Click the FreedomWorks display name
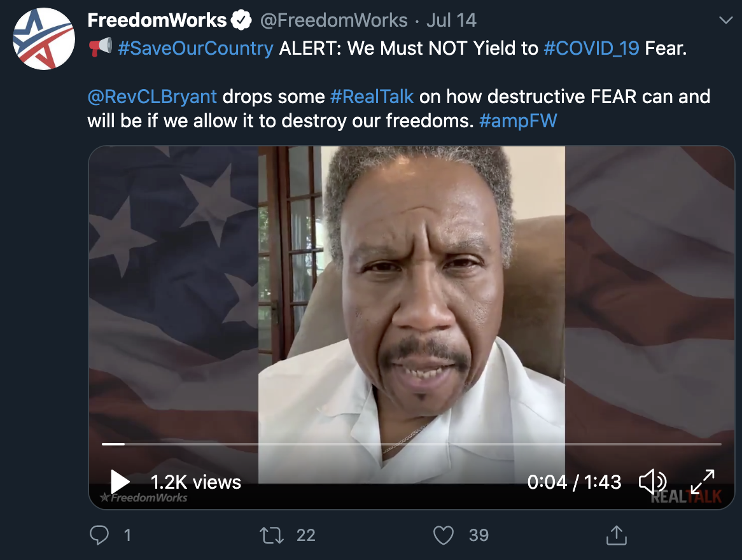742x560 pixels. click(x=157, y=20)
